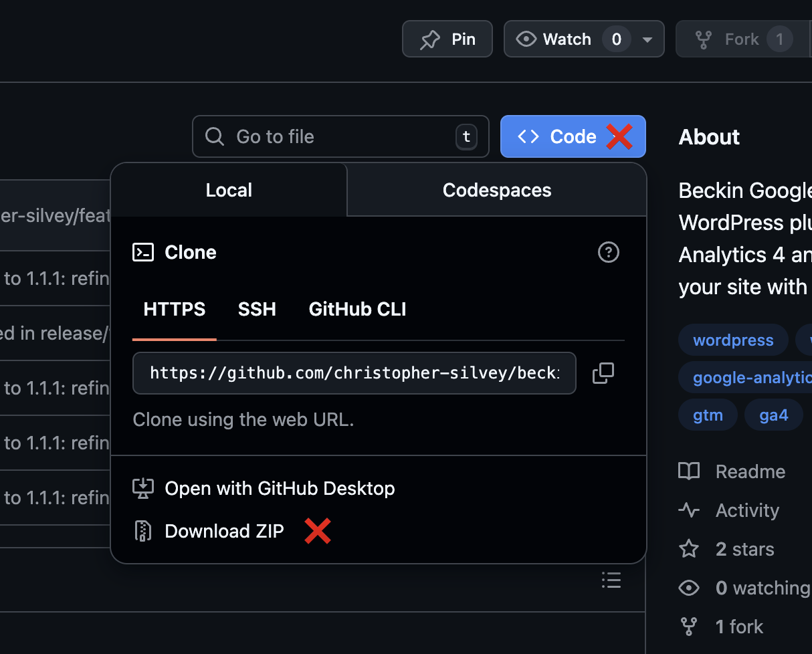Image resolution: width=812 pixels, height=654 pixels.
Task: Click the star icon beside 2 stars
Action: click(689, 549)
